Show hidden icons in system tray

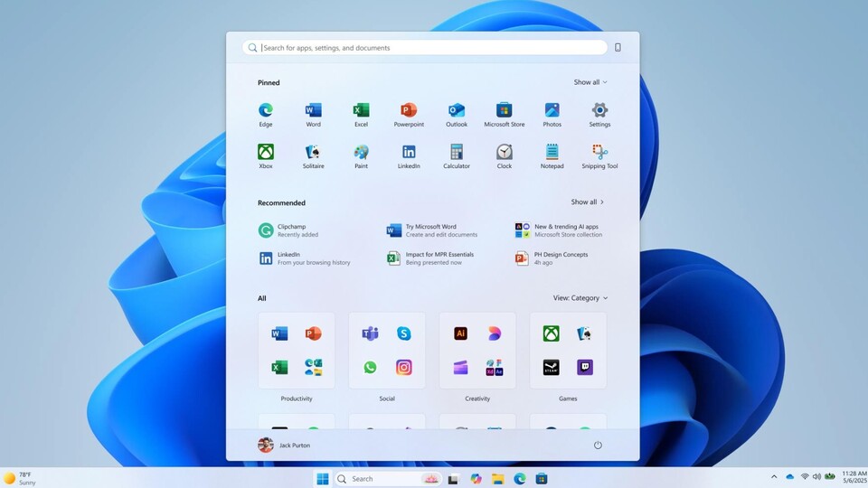click(x=774, y=476)
